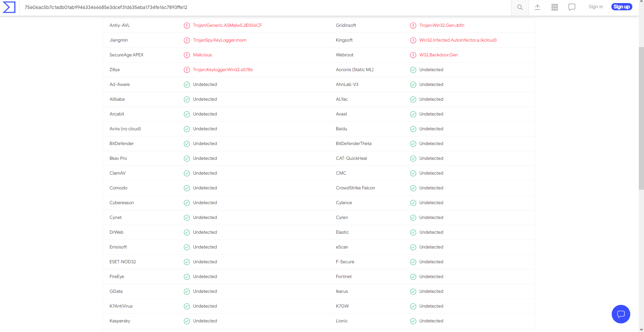Click the FireEye vendor name
Screen dimensions: 644x332
117,277
